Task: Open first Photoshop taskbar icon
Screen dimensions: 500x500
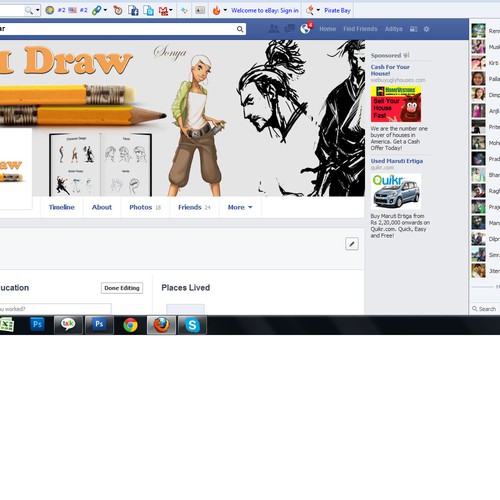Action: (38, 324)
